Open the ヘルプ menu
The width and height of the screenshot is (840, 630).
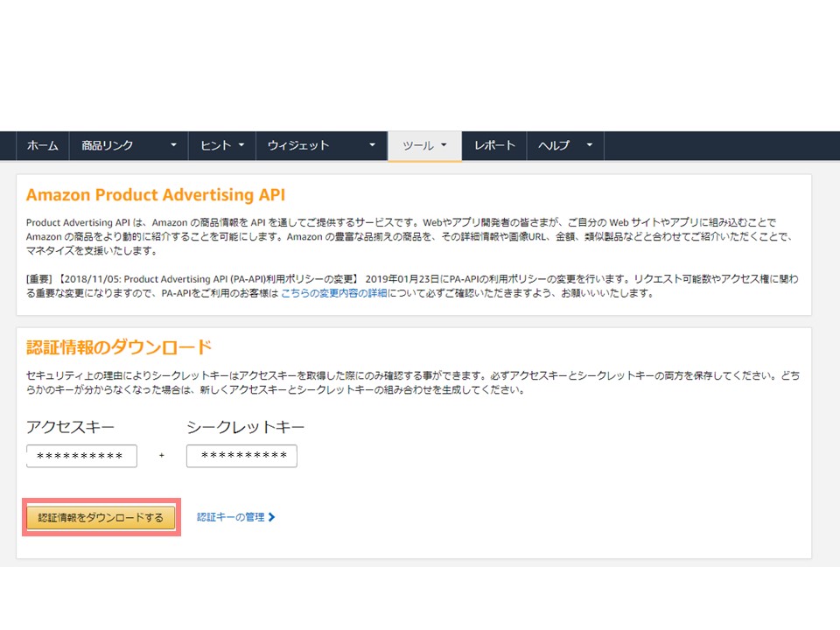coord(554,146)
